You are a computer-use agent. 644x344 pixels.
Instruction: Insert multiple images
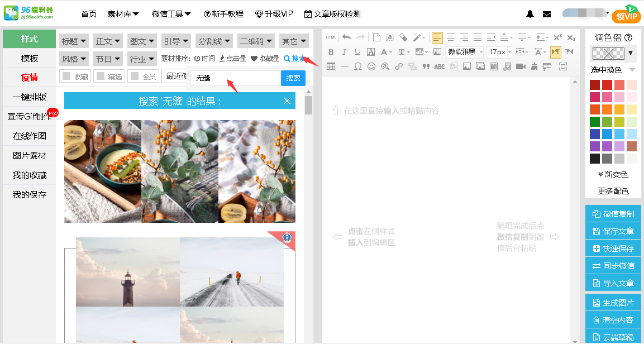480,66
